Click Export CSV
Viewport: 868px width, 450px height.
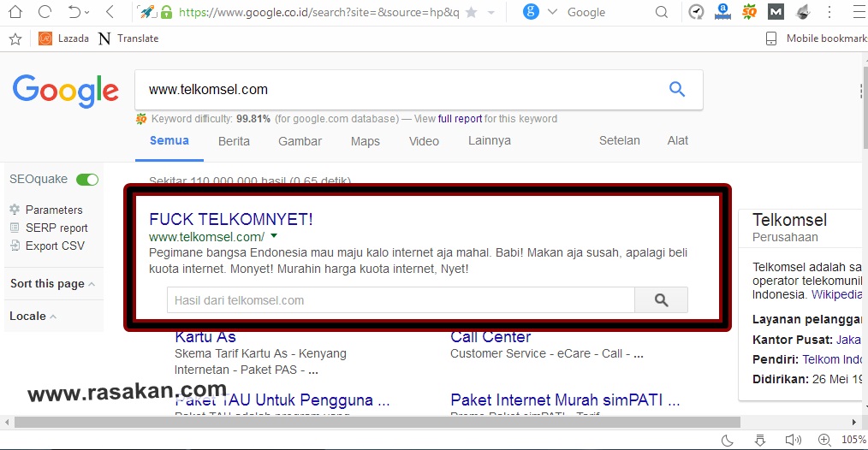pos(55,246)
